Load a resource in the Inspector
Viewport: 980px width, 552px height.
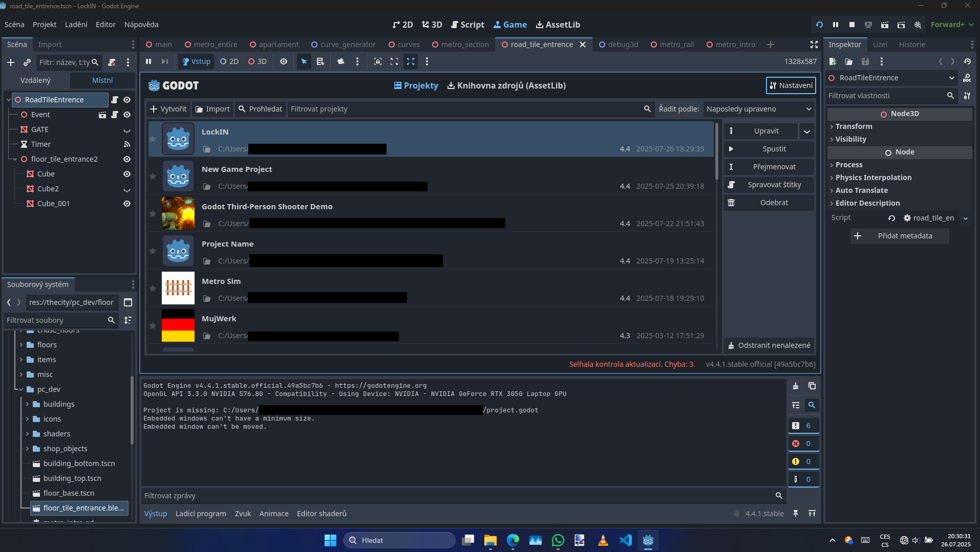pos(849,61)
